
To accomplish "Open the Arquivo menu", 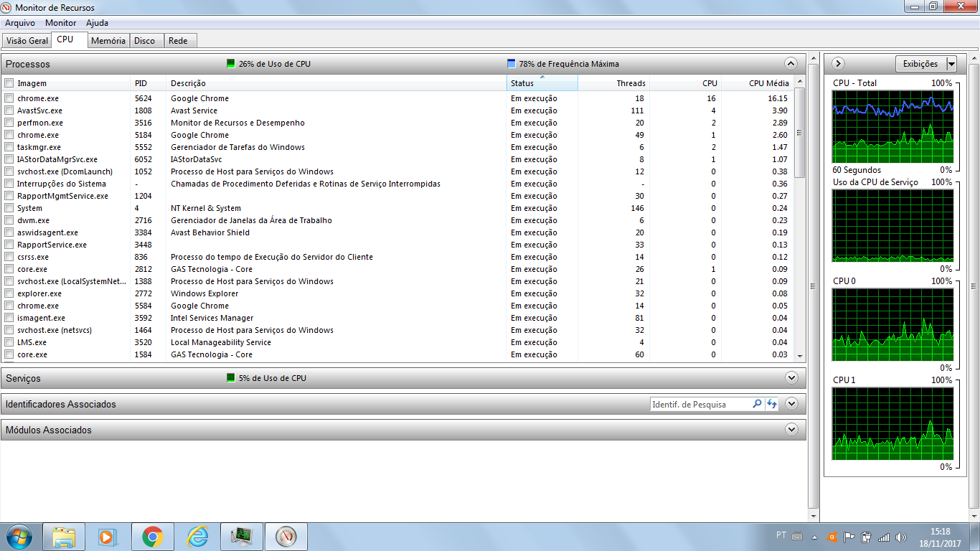I will click(20, 23).
